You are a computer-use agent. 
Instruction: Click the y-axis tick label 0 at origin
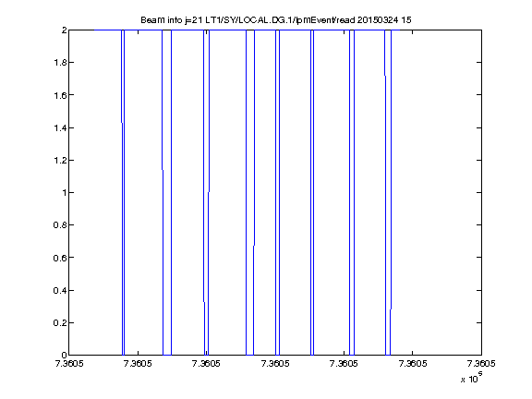[x=64, y=356]
